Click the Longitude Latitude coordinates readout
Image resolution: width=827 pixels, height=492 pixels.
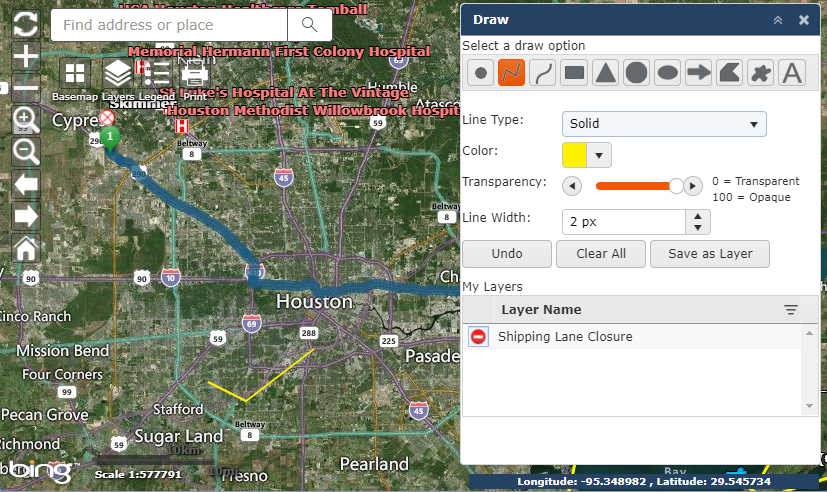coord(644,481)
